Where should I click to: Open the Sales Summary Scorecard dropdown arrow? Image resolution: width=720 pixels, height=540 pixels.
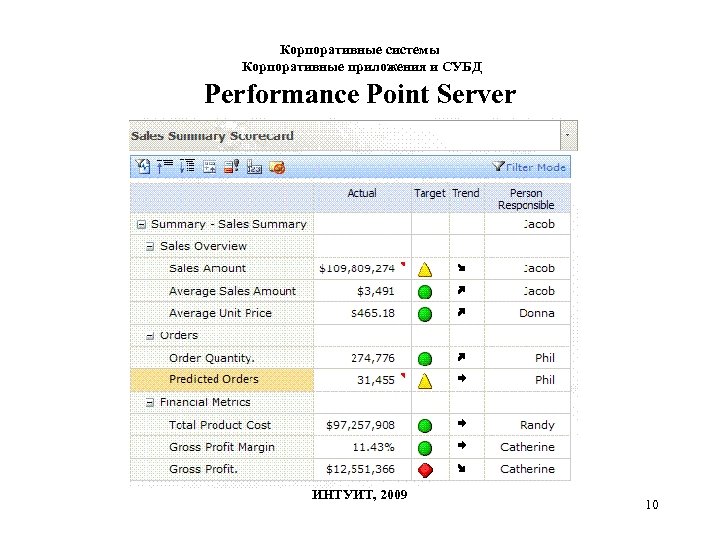pyautogui.click(x=568, y=135)
